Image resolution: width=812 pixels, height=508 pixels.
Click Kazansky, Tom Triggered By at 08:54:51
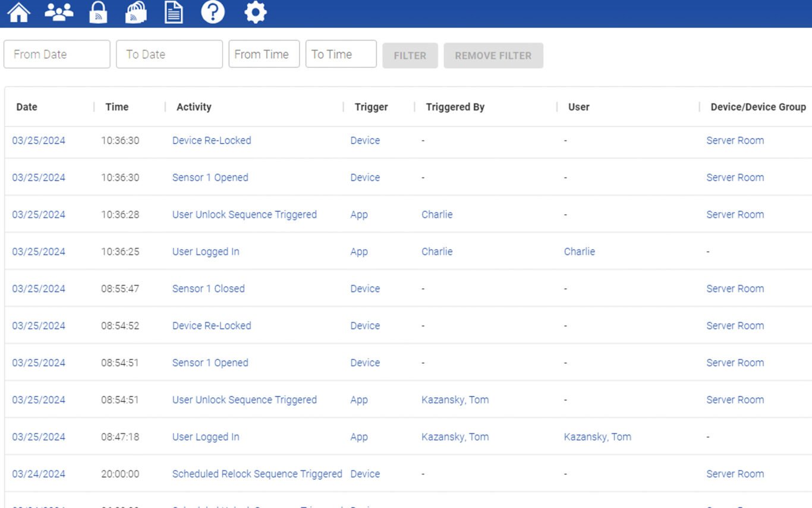pyautogui.click(x=455, y=400)
